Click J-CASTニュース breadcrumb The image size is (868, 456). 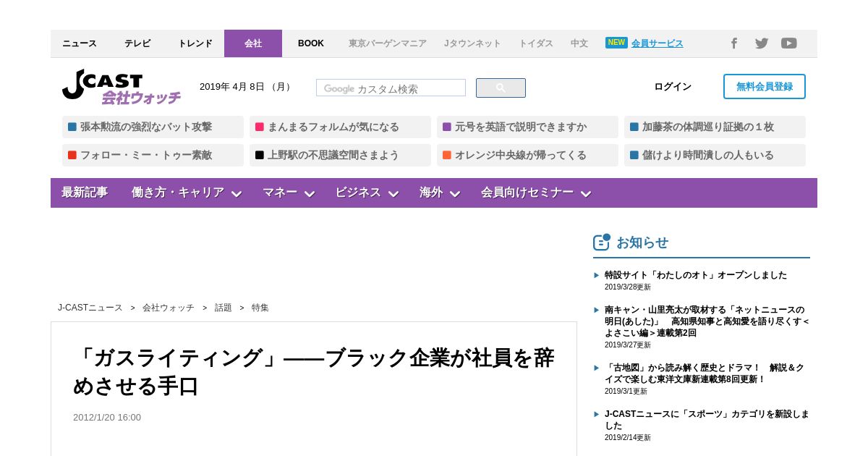click(x=90, y=308)
